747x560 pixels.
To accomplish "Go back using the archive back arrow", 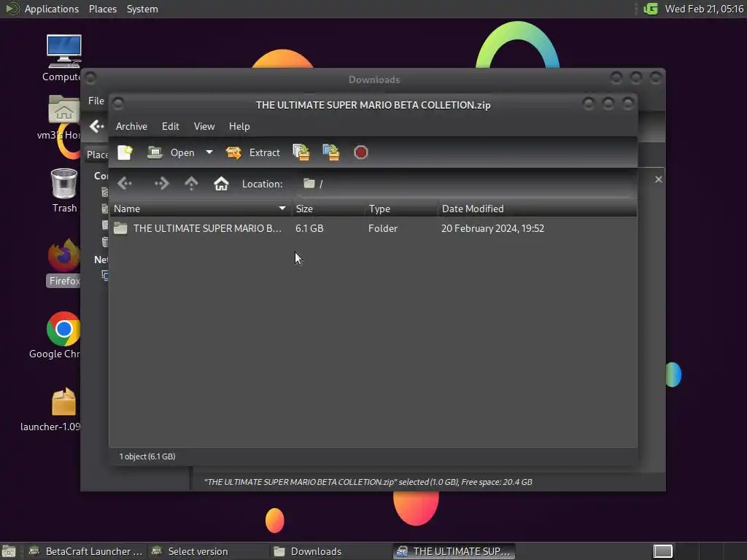I will coord(125,183).
